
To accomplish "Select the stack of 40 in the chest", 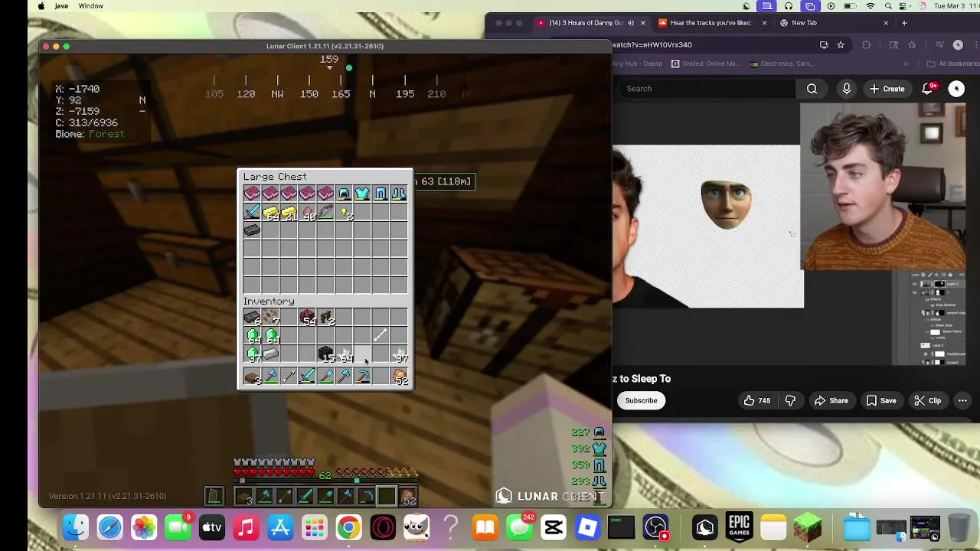I will click(307, 213).
